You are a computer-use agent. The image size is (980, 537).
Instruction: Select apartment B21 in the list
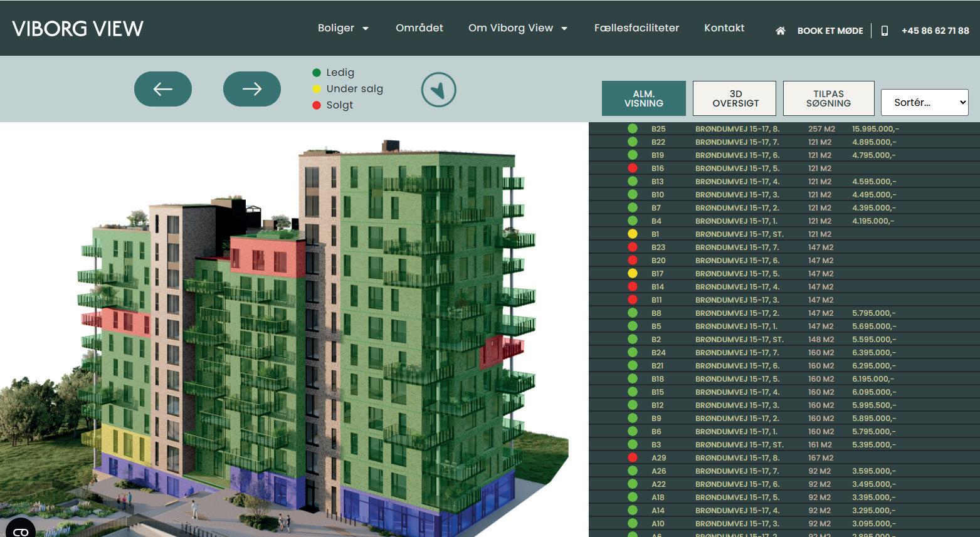(x=784, y=365)
